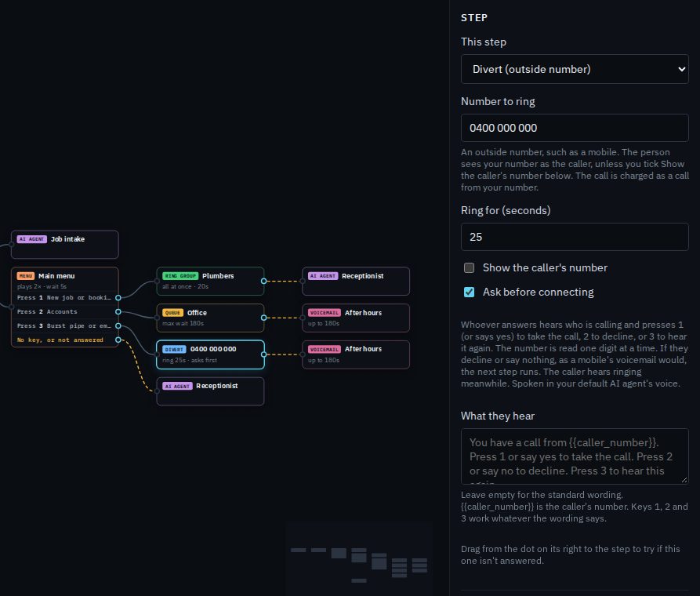Click the QUEUE badge on Office
The height and width of the screenshot is (596, 700).
(172, 313)
